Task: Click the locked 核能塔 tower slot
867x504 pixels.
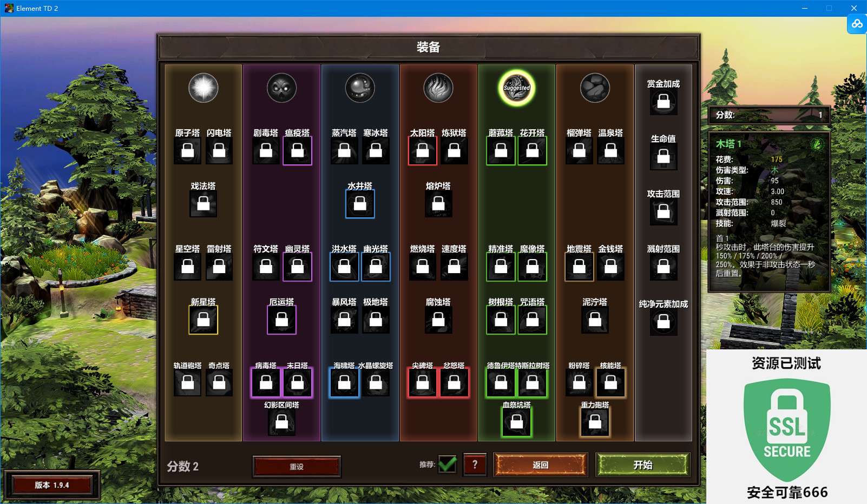Action: [x=610, y=383]
